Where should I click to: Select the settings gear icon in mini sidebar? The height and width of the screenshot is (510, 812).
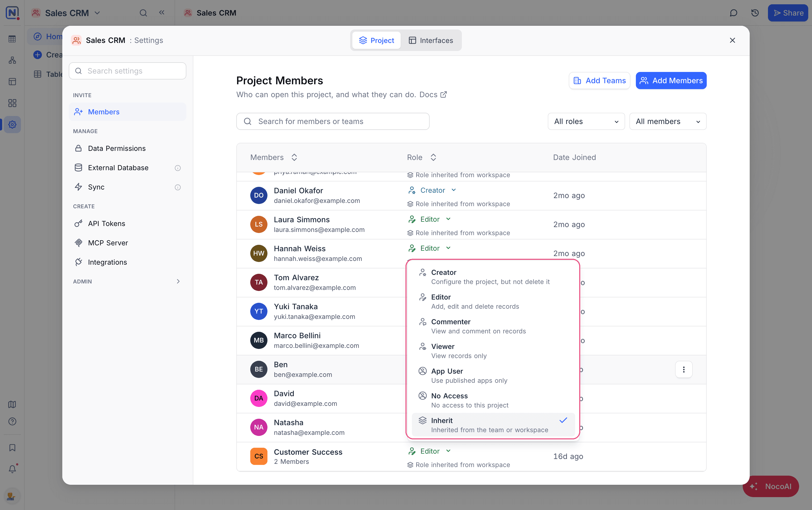12,124
